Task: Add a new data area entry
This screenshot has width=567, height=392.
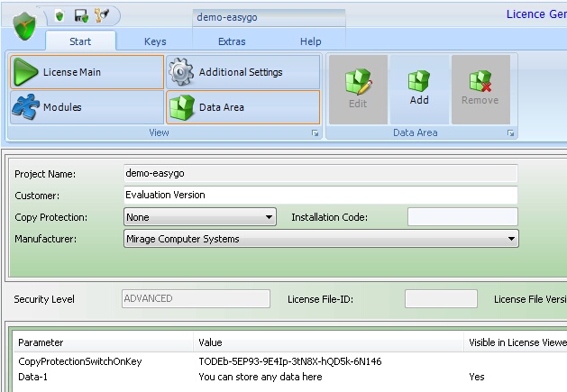Action: 419,89
